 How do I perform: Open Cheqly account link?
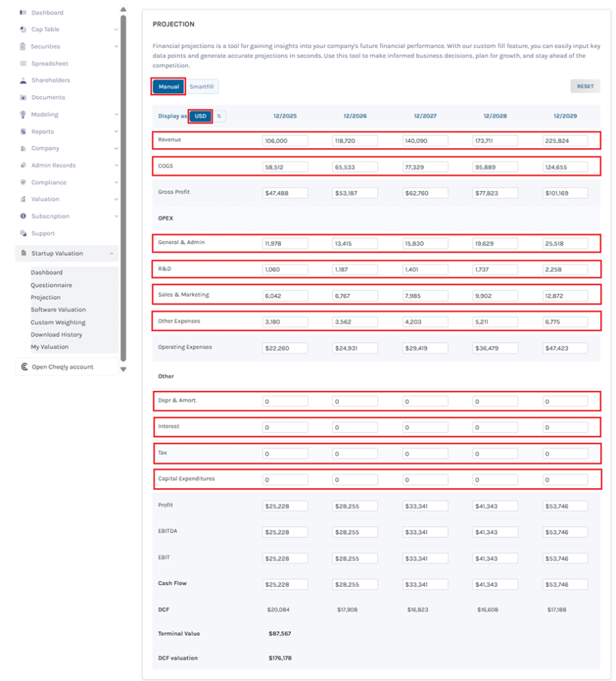tap(62, 367)
